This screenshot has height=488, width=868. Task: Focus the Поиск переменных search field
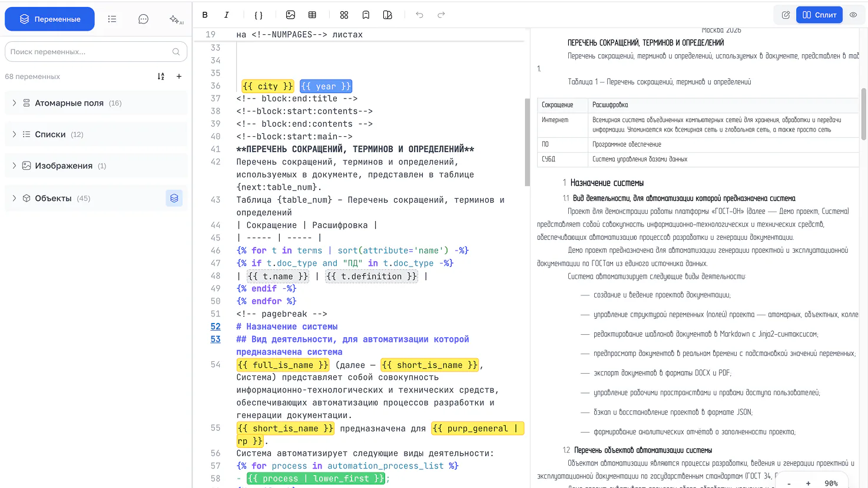tap(96, 52)
